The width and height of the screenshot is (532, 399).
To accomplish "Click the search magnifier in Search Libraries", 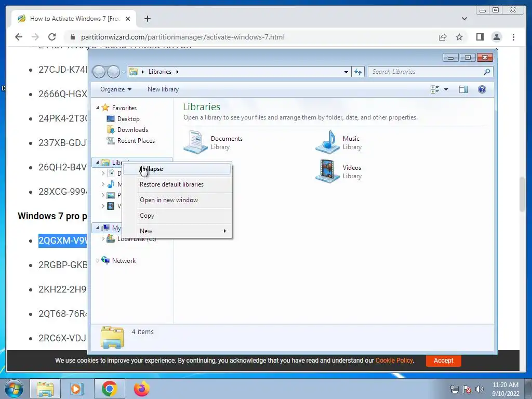I will [487, 72].
